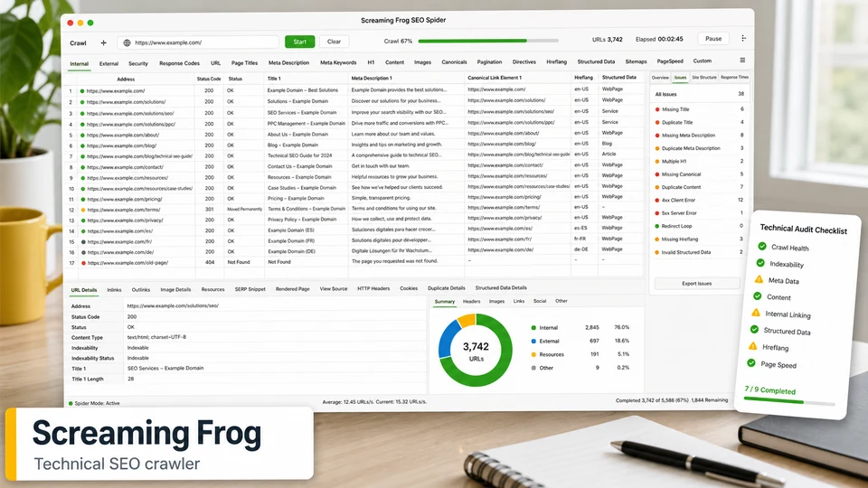Image resolution: width=868 pixels, height=488 pixels.
Task: Click the blue External legend square
Action: coord(533,341)
